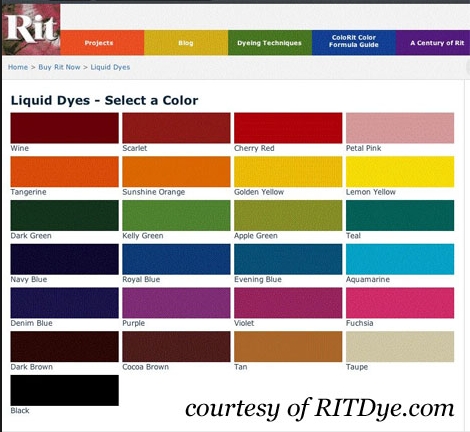
Task: Choose the Dark Brown color swatch
Action: tap(65, 346)
